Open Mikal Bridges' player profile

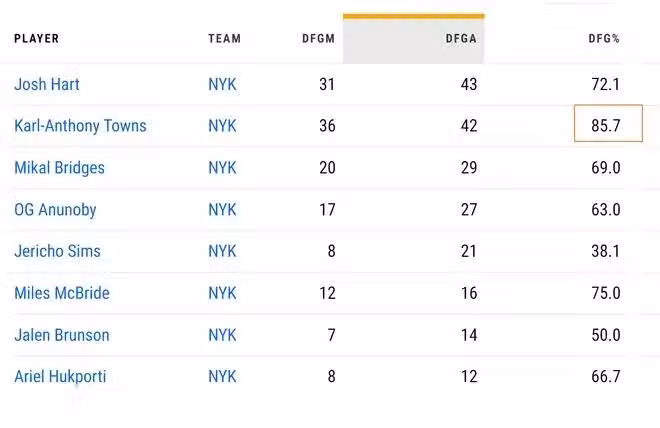click(x=59, y=168)
